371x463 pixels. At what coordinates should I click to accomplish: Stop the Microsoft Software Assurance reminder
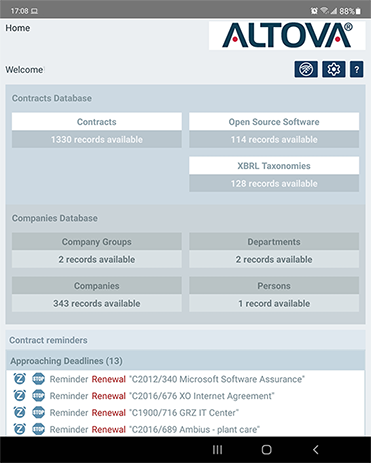pyautogui.click(x=38, y=379)
